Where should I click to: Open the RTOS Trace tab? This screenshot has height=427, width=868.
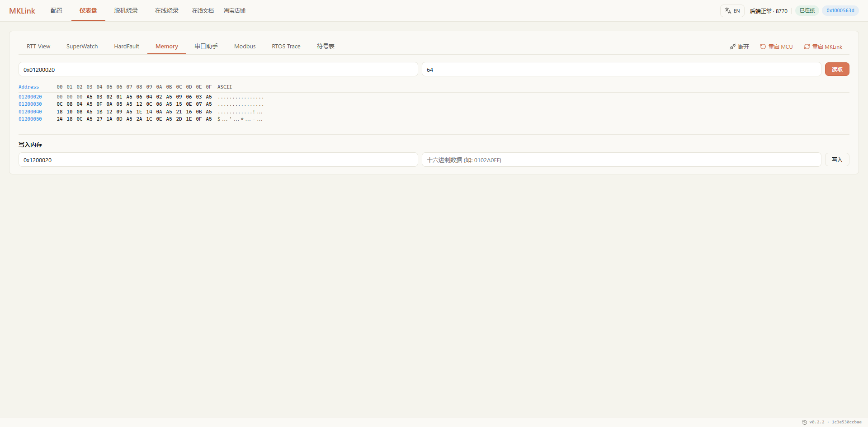(286, 46)
